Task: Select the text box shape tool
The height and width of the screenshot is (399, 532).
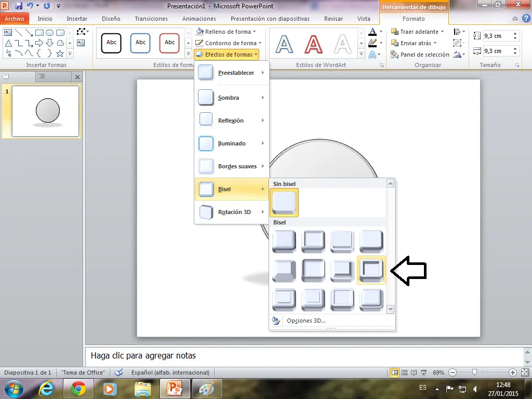Action: pyautogui.click(x=8, y=33)
